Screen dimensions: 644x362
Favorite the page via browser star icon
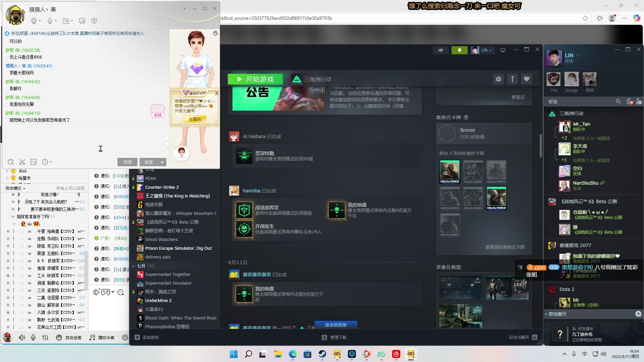[x=585, y=18]
